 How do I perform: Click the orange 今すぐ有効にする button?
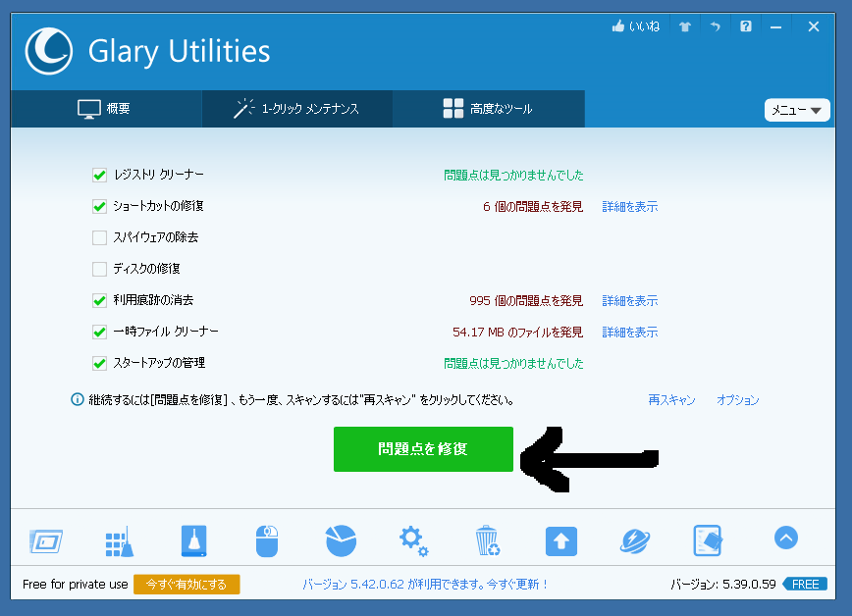(x=186, y=585)
